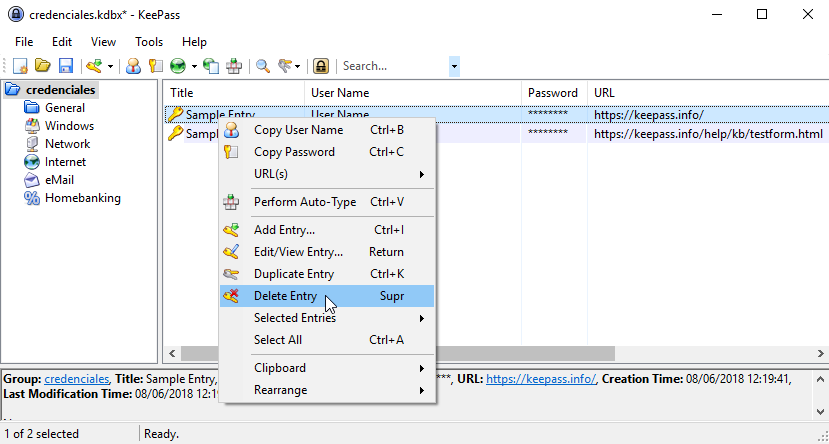Screen dimensions: 829x444
Task: Click the Edit/View Entry key icon in menu
Action: click(x=231, y=252)
